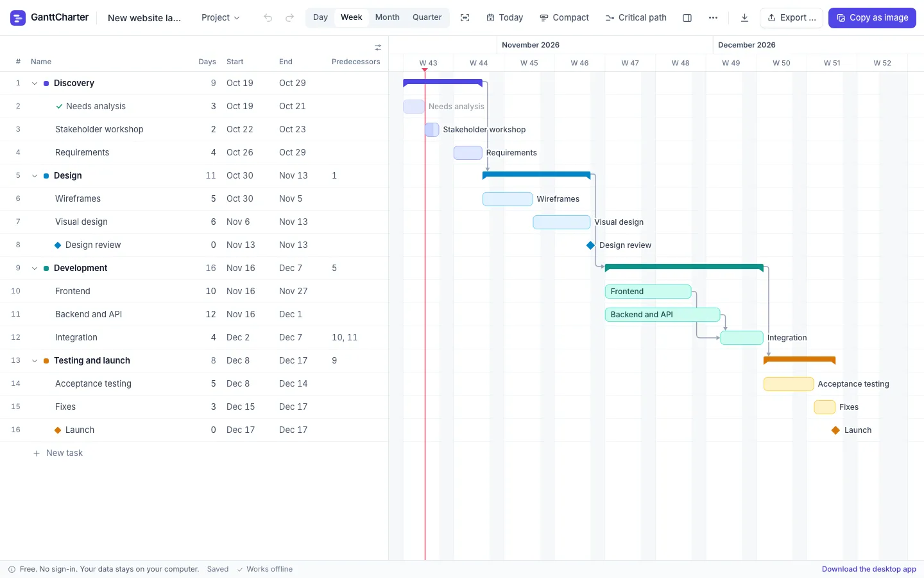Switch to Week view
The width and height of the screenshot is (924, 578).
tap(351, 17)
